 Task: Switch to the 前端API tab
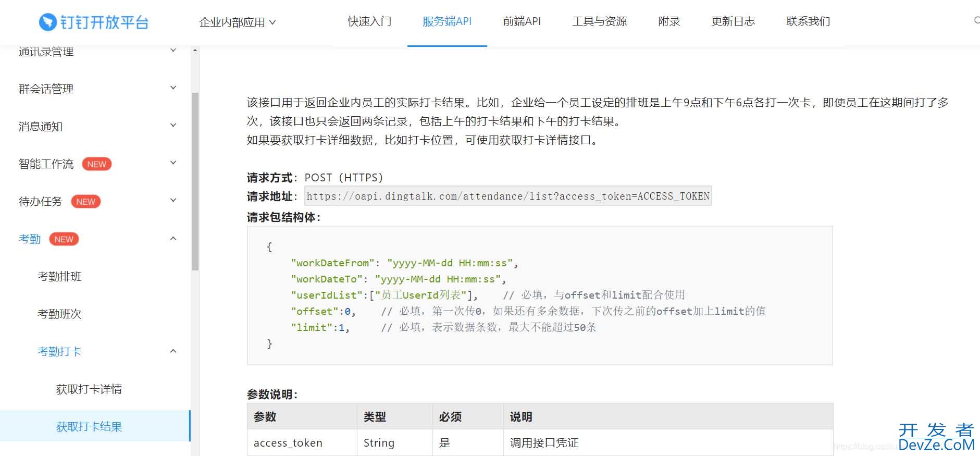[522, 21]
